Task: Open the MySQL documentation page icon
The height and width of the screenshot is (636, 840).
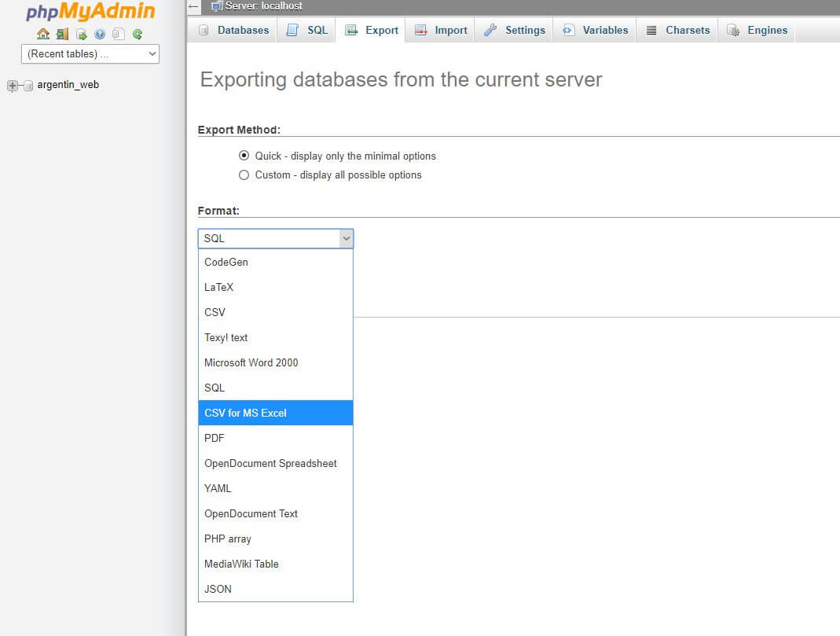Action: [x=119, y=35]
